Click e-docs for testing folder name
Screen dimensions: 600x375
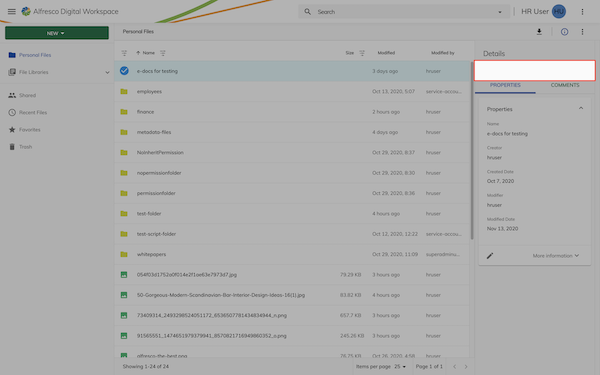[157, 71]
